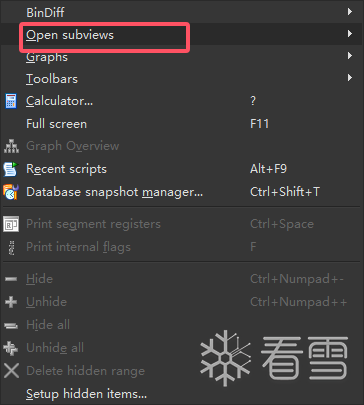Expand the Graphs submenu arrow
Viewport: 364px width, 405px height.
tap(349, 56)
